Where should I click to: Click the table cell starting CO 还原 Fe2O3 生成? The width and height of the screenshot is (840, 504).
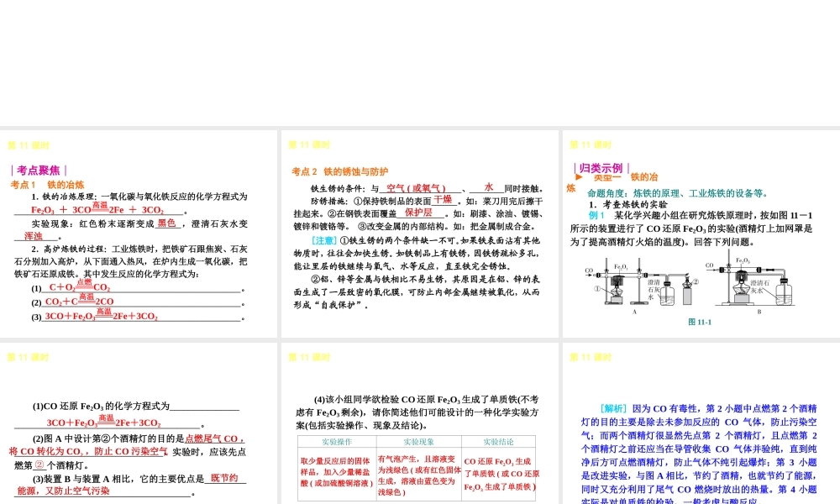501,475
